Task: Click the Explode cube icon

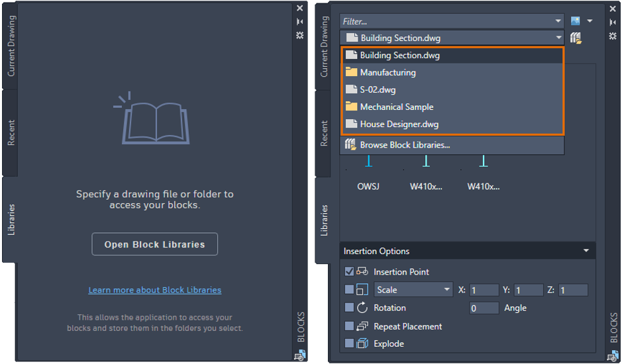Action: click(x=362, y=343)
